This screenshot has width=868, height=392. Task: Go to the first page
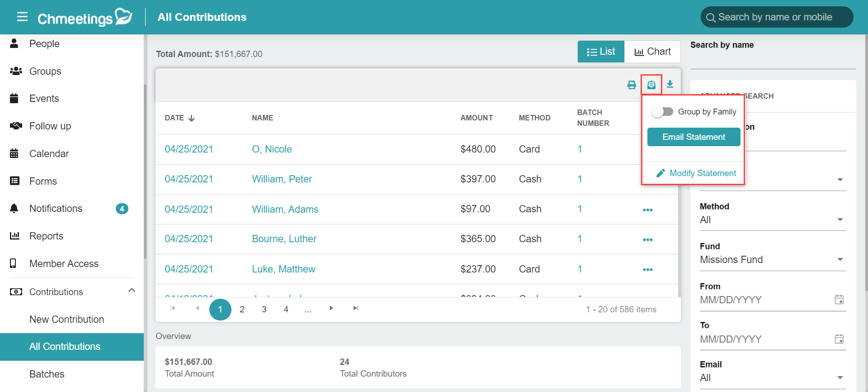coord(172,308)
